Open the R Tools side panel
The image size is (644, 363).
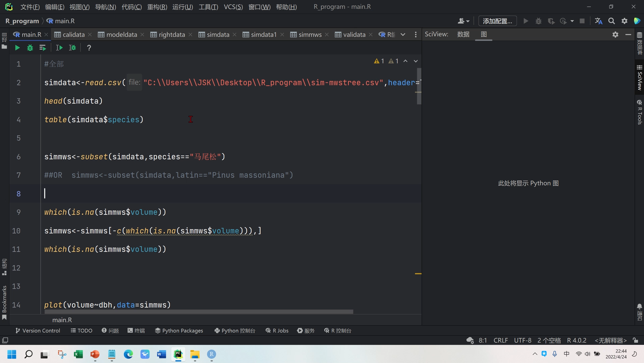pyautogui.click(x=639, y=112)
